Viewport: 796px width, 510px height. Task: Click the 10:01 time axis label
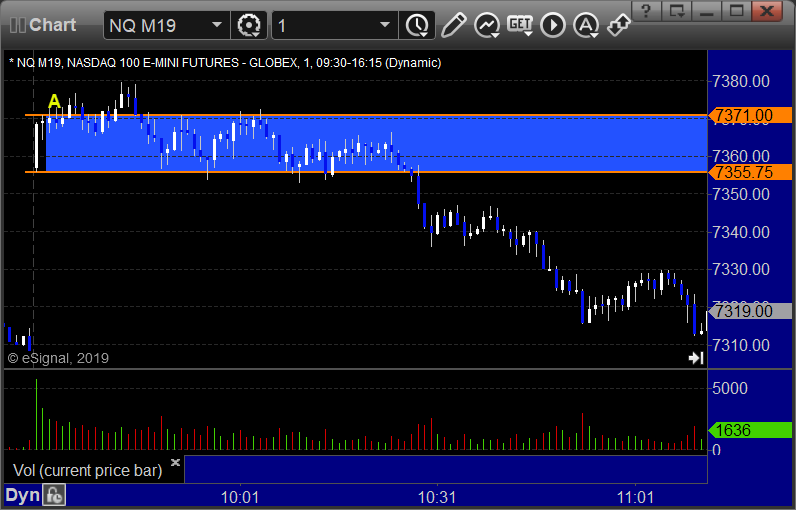coord(240,497)
